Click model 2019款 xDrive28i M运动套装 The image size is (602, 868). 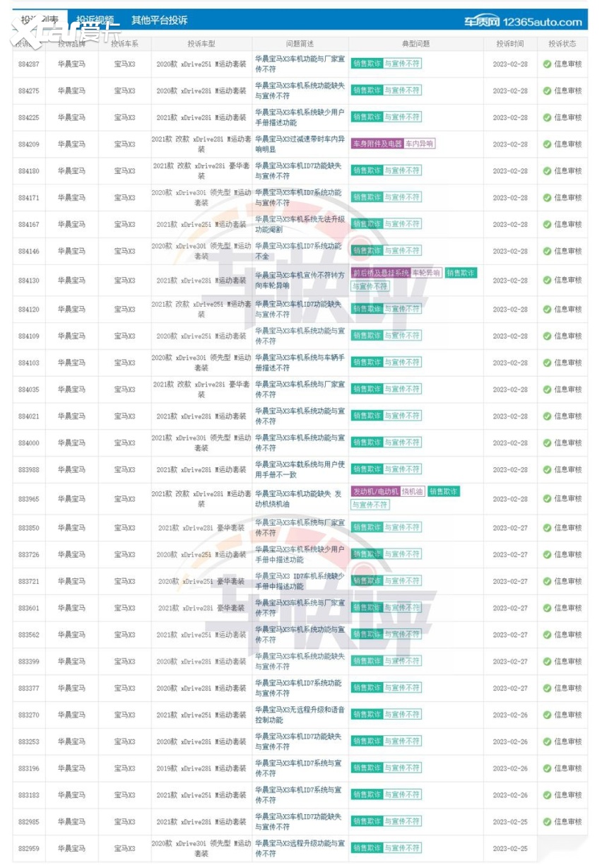[201, 768]
